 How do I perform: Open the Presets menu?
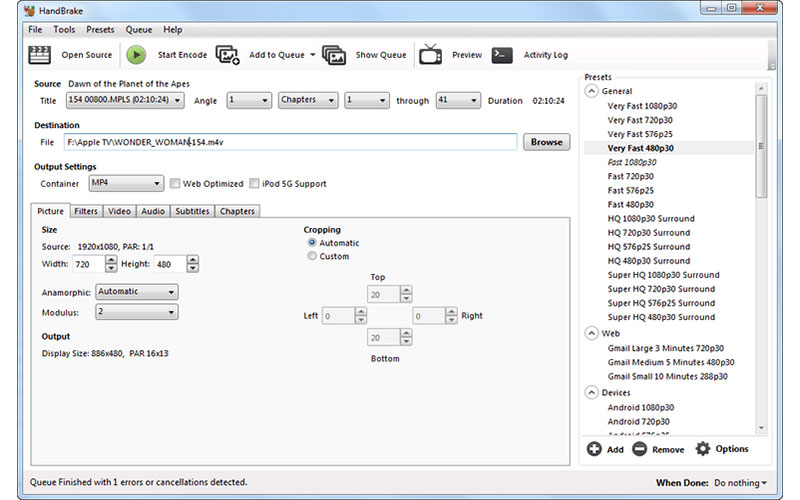point(100,30)
